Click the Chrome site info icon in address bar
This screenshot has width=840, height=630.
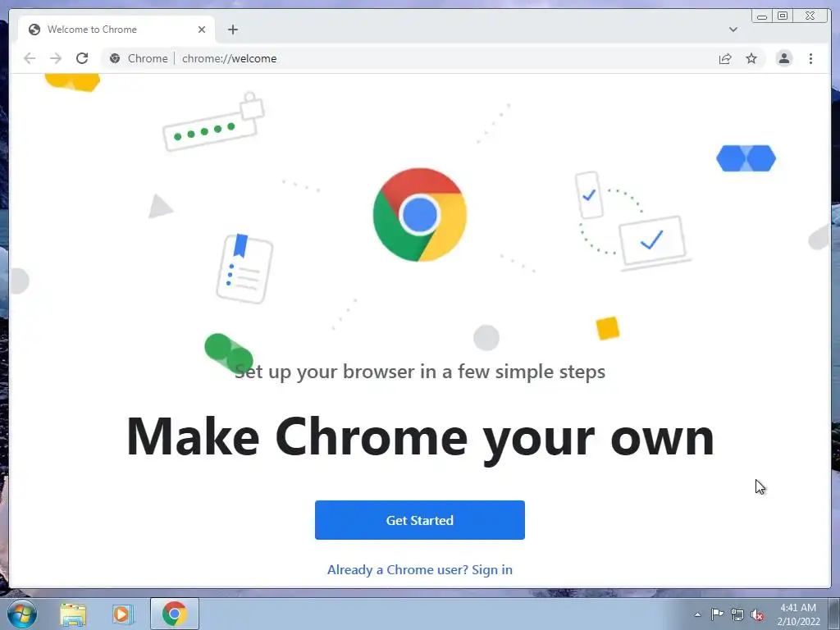(x=115, y=58)
